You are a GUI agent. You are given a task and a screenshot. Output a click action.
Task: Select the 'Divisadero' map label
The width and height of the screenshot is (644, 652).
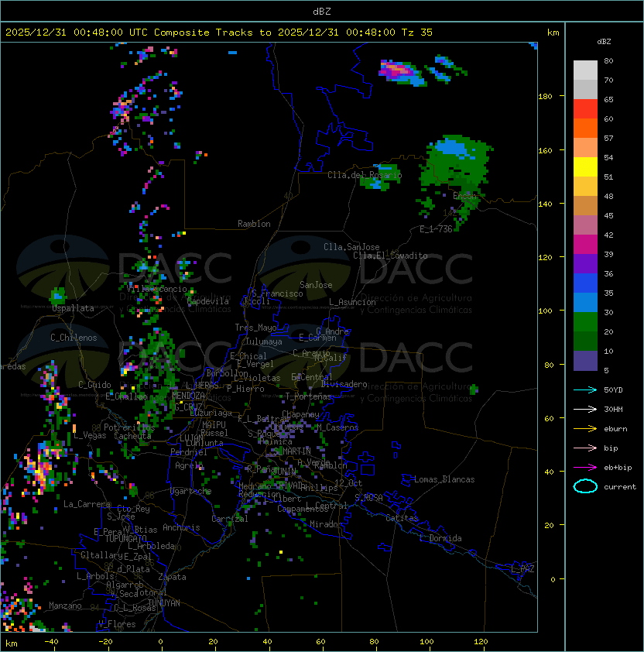[x=344, y=384]
